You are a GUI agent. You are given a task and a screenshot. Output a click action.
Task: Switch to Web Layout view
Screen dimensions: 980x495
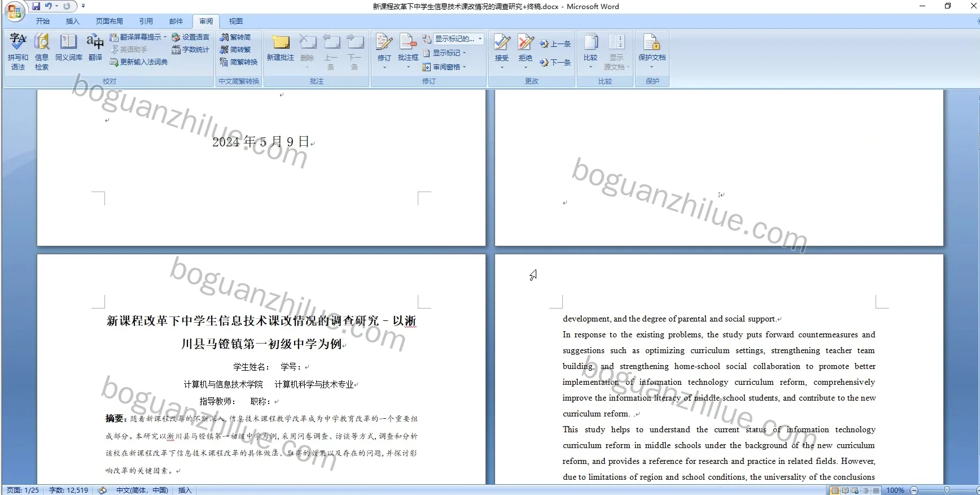click(x=855, y=490)
